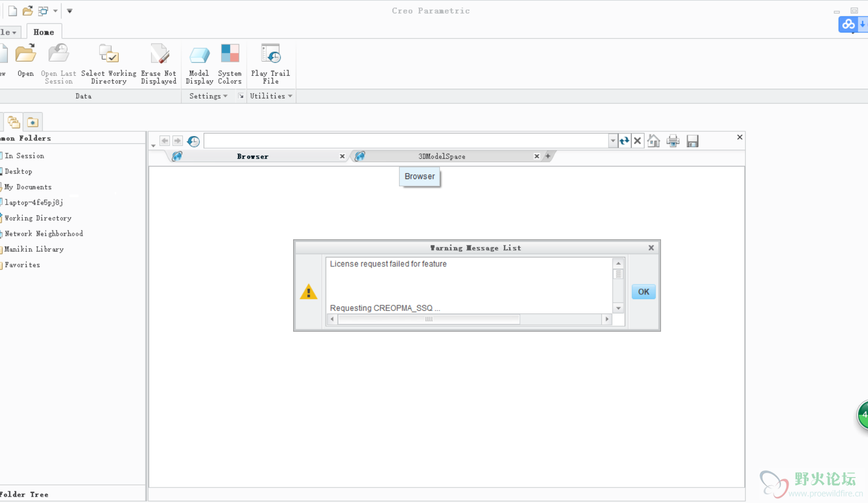Image resolution: width=868 pixels, height=503 pixels.
Task: Expand the windows list arrow in quick access toolbar
Action: 55,11
